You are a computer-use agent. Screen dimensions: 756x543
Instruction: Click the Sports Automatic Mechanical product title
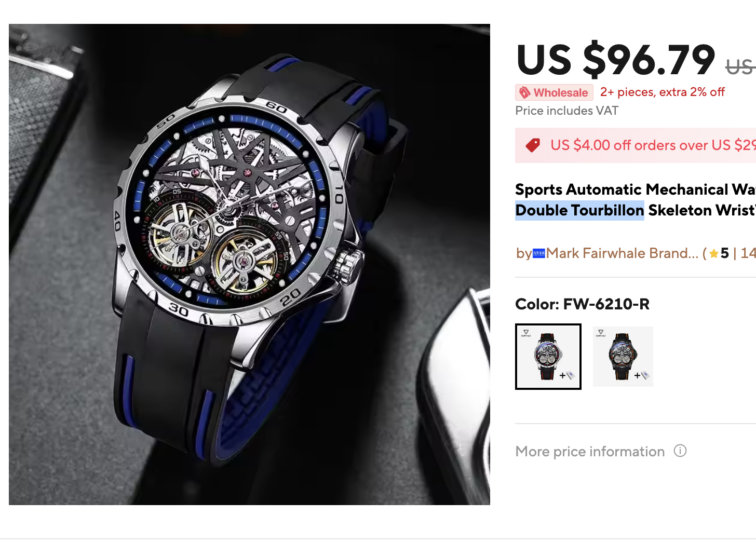(636, 200)
